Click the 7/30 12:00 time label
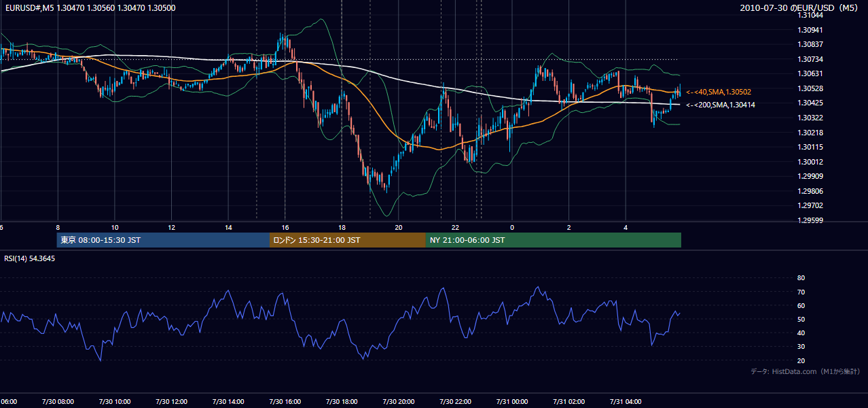 pyautogui.click(x=171, y=402)
